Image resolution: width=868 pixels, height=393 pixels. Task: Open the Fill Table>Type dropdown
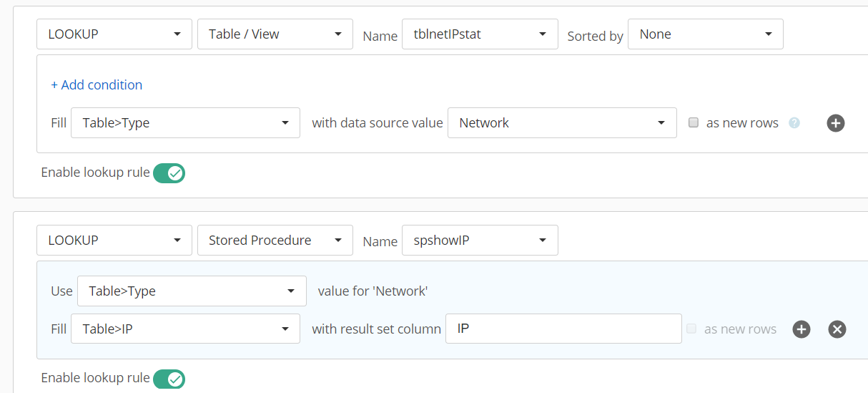[186, 123]
